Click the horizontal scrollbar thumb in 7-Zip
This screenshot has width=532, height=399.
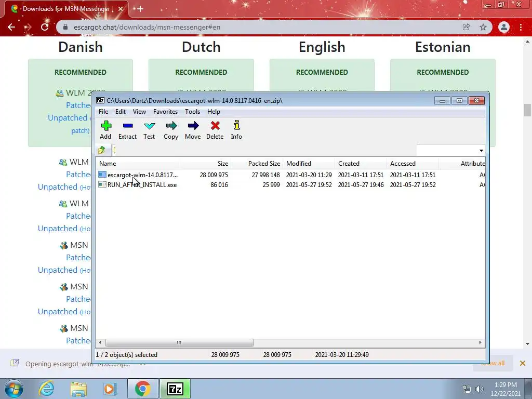[x=179, y=343]
